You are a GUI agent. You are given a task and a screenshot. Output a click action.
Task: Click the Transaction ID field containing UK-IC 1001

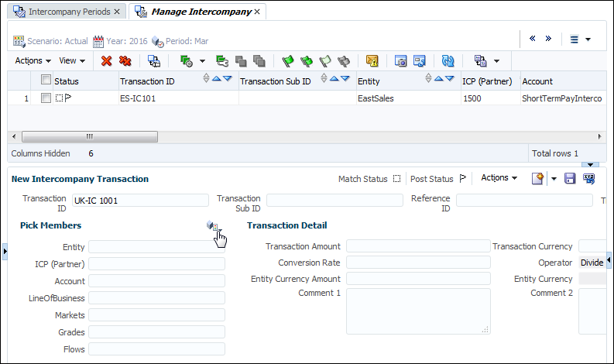[140, 201]
